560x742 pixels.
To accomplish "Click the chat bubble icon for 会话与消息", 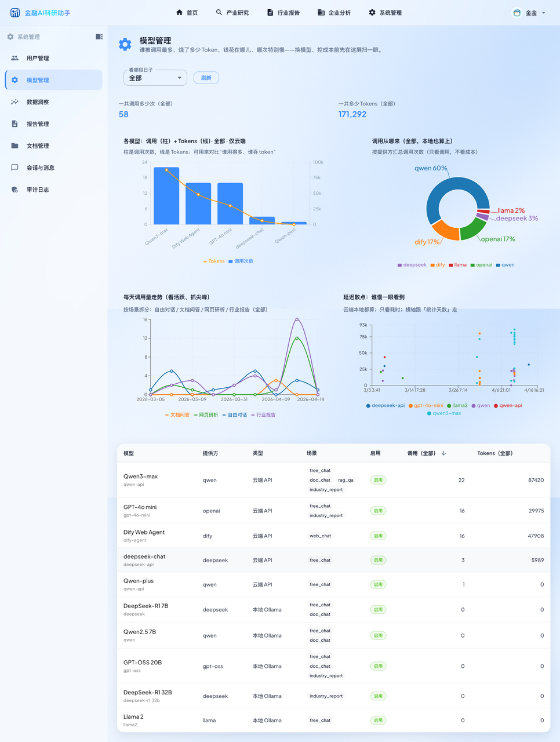I will click(x=14, y=168).
